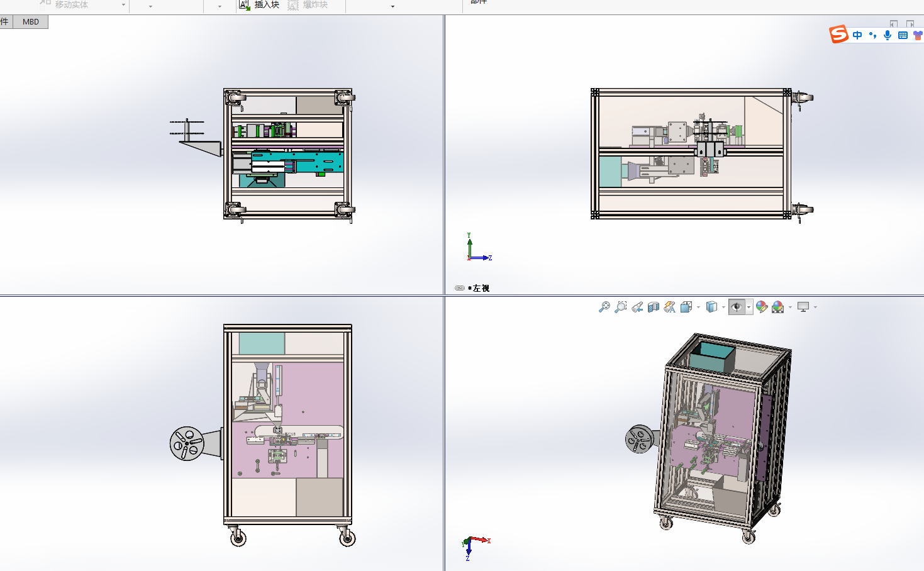Expand the View Orientation dropdown arrow
The width and height of the screenshot is (924, 571).
click(x=698, y=308)
